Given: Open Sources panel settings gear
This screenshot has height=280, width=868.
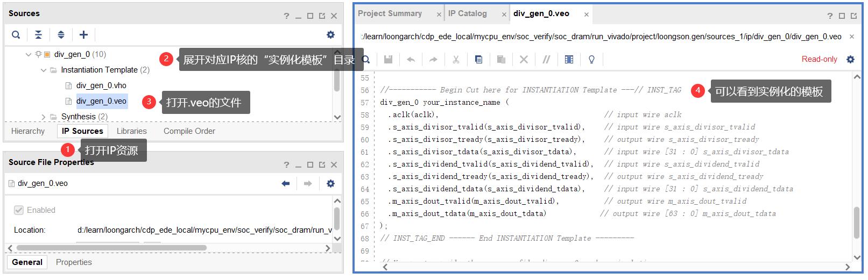Looking at the screenshot, I should (330, 35).
